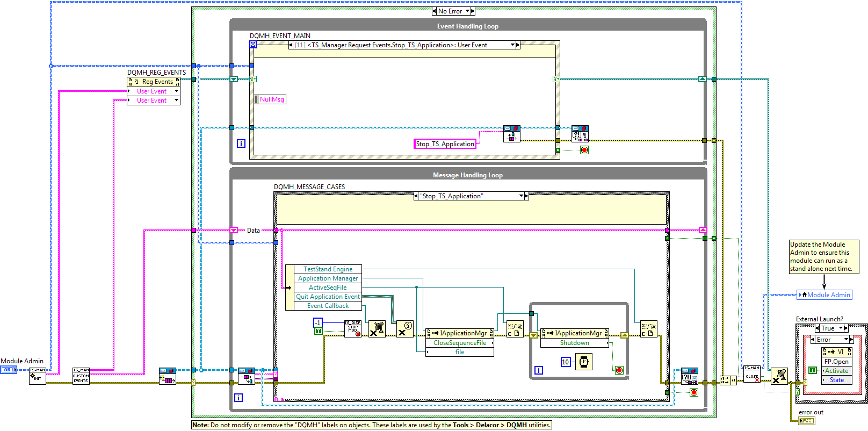Go to previous case of No Error structure

434,11
